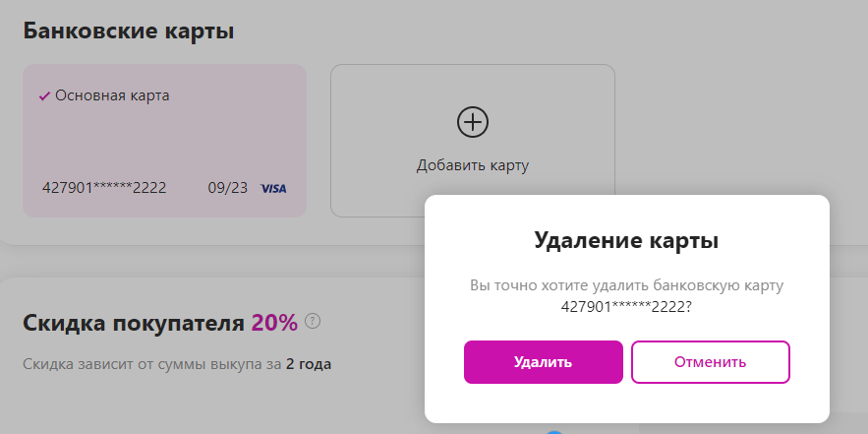The height and width of the screenshot is (434, 868).
Task: Click the Скидка покупателя heading text
Action: (x=132, y=323)
